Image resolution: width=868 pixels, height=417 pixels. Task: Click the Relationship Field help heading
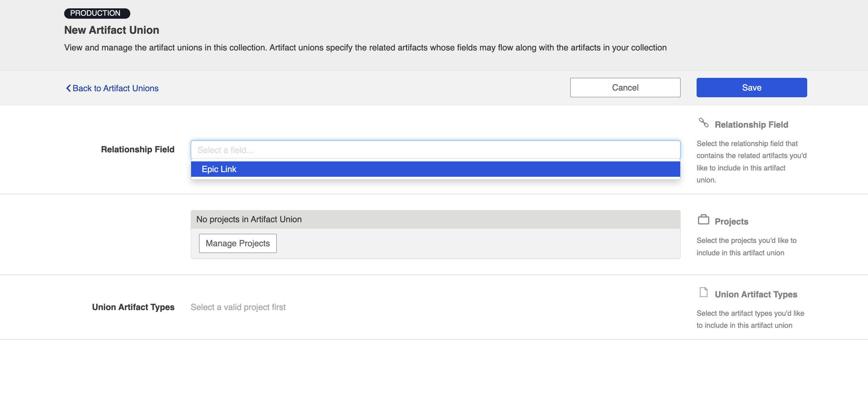pyautogui.click(x=751, y=125)
